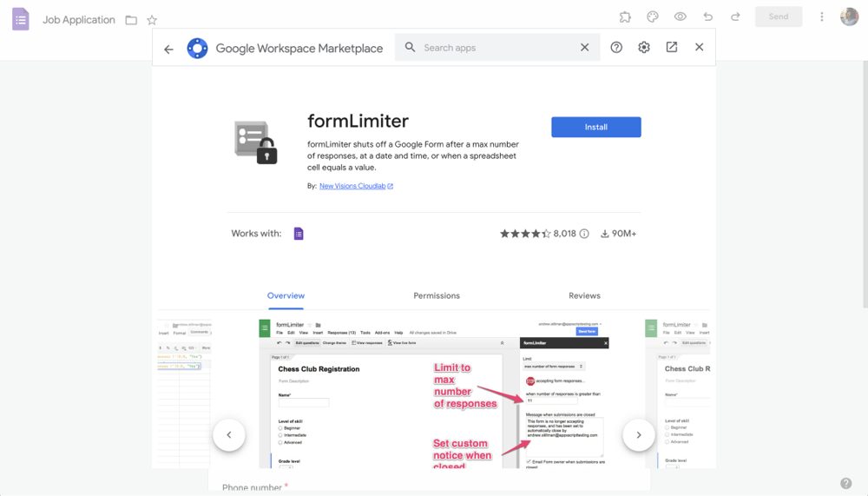
Task: Switch to the Reviews tab
Action: [584, 295]
